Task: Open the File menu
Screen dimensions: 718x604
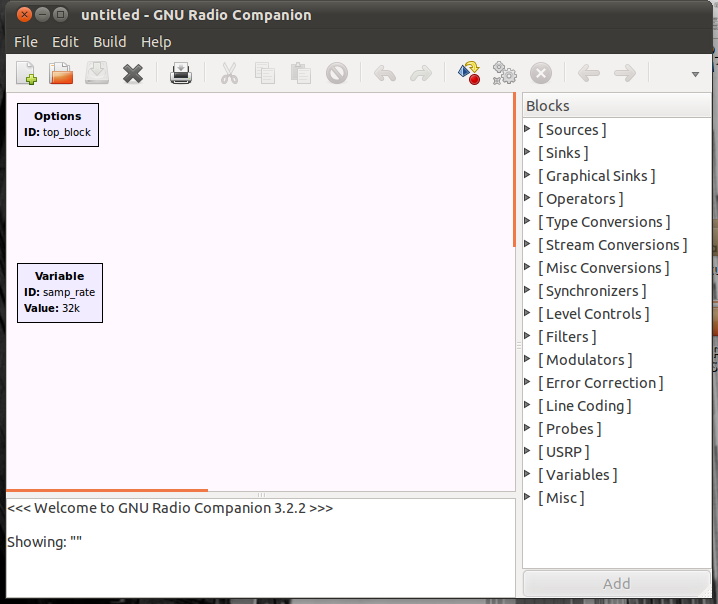Action: [x=26, y=42]
